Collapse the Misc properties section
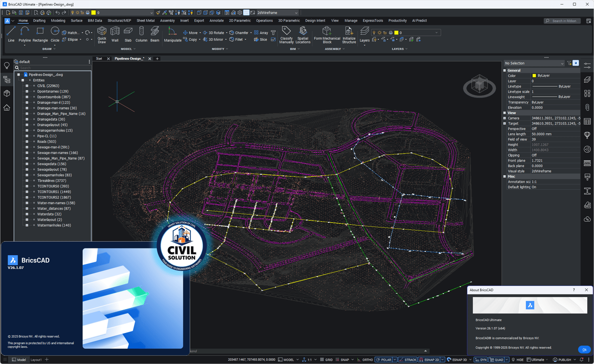 tap(505, 176)
